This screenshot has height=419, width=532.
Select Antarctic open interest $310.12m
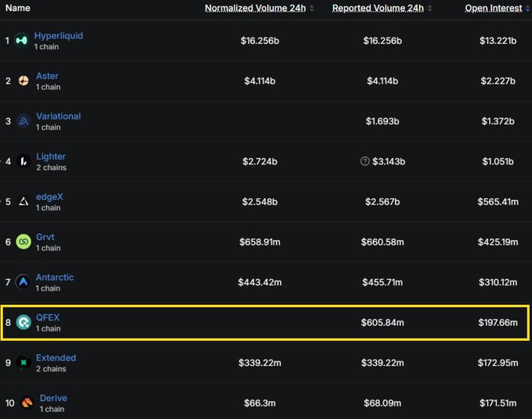[x=498, y=282]
